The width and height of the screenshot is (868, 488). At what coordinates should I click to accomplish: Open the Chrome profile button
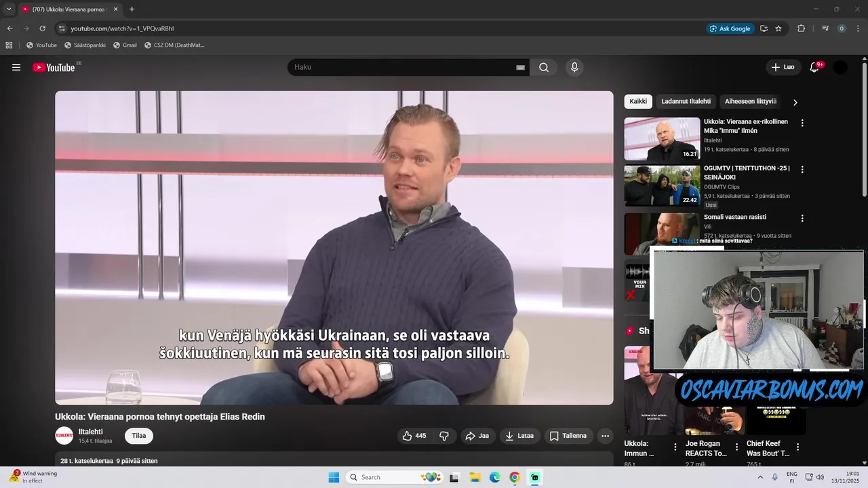click(x=842, y=28)
